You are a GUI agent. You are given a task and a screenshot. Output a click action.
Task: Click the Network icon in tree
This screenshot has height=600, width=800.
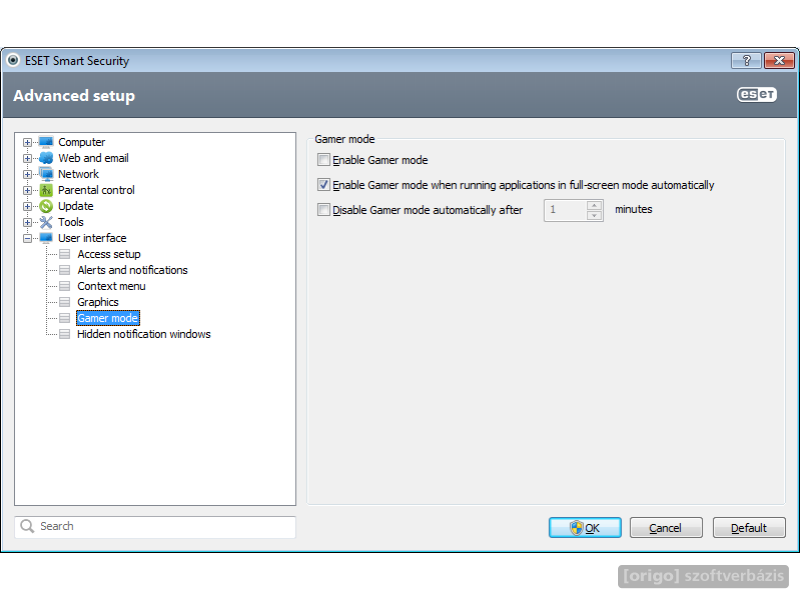pos(46,174)
